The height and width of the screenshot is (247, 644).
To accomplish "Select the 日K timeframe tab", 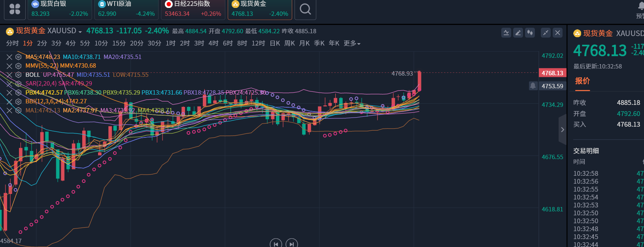I will [x=275, y=43].
